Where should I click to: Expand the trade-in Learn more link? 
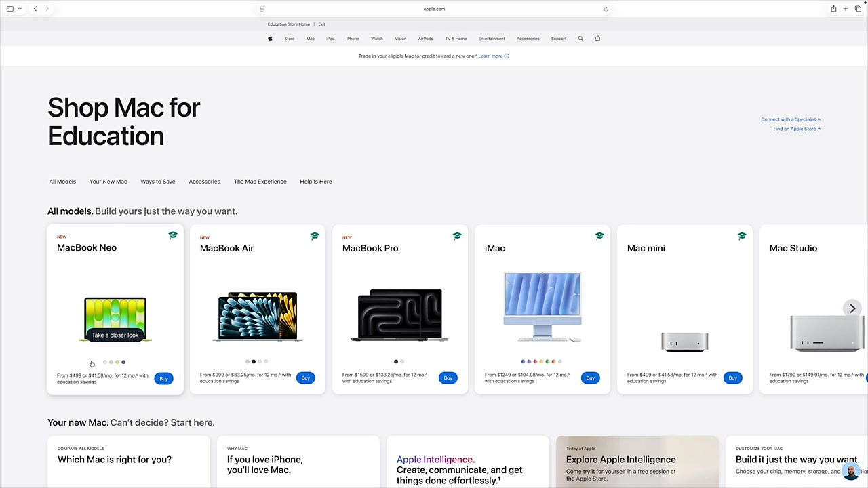(493, 56)
